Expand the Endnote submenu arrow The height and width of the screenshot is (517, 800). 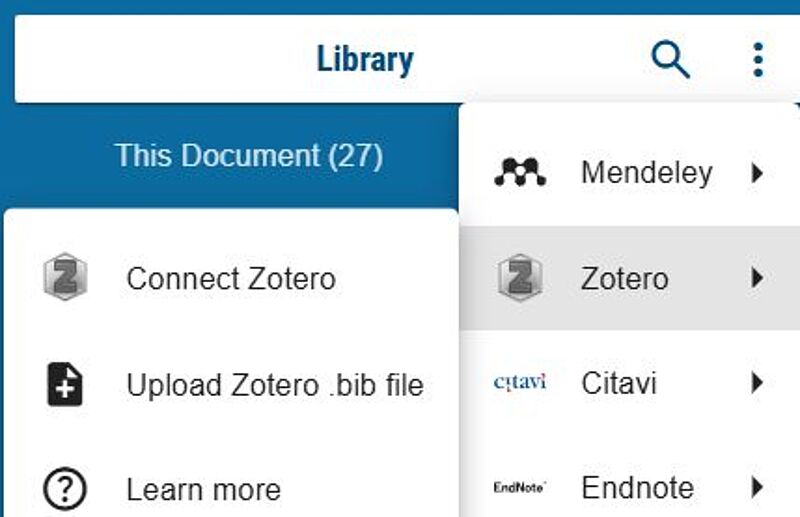[x=757, y=488]
